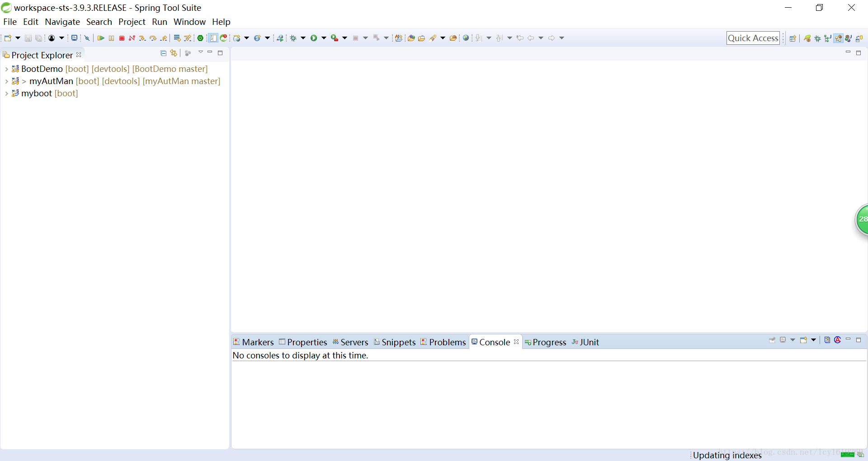Click Open Console icon in Console toolbar

803,340
